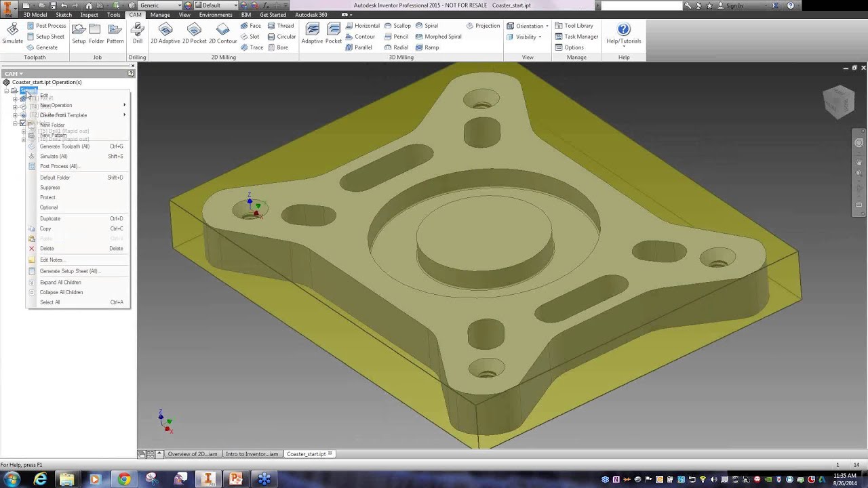The width and height of the screenshot is (868, 488).
Task: Choose Expand All Children
Action: click(78, 283)
